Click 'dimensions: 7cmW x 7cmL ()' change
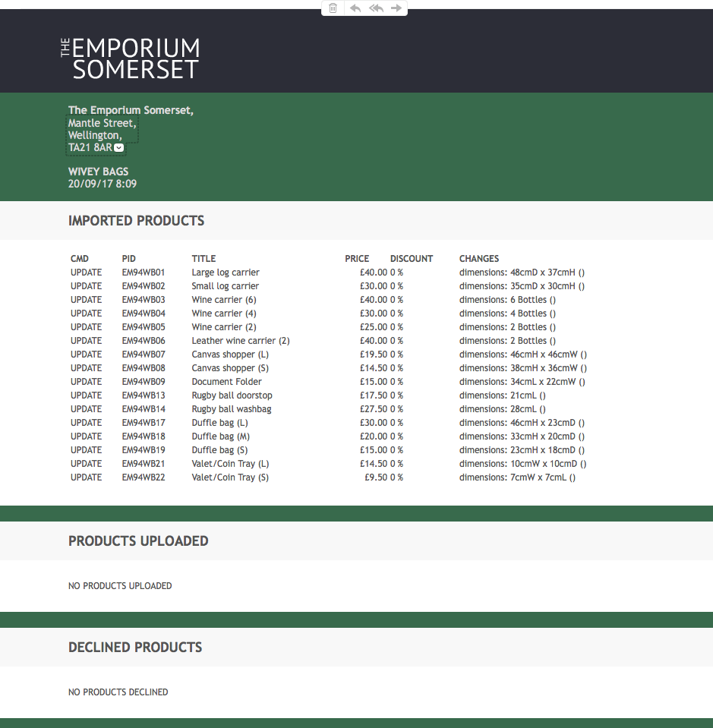 click(517, 477)
